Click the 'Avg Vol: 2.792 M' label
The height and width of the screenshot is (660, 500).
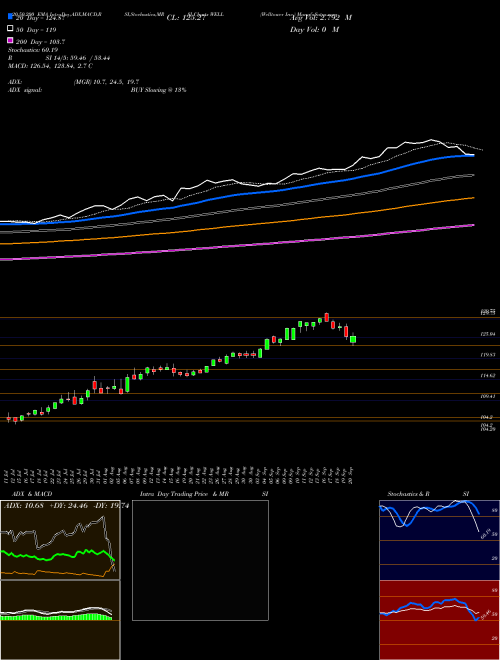tap(321, 18)
